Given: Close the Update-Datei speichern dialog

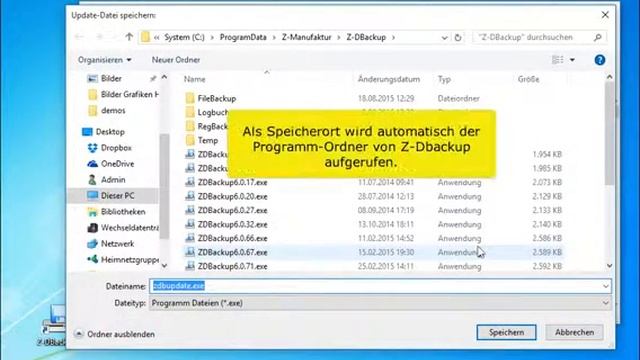Looking at the screenshot, I should (x=605, y=15).
